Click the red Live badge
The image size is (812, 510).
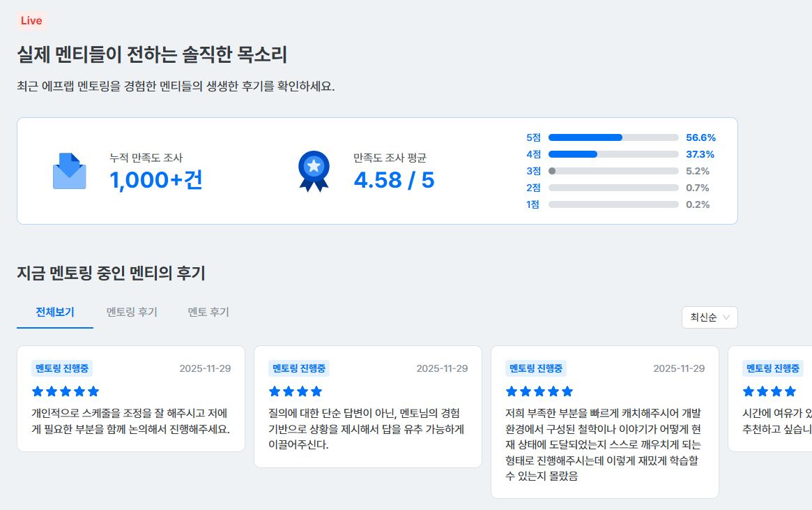(31, 21)
